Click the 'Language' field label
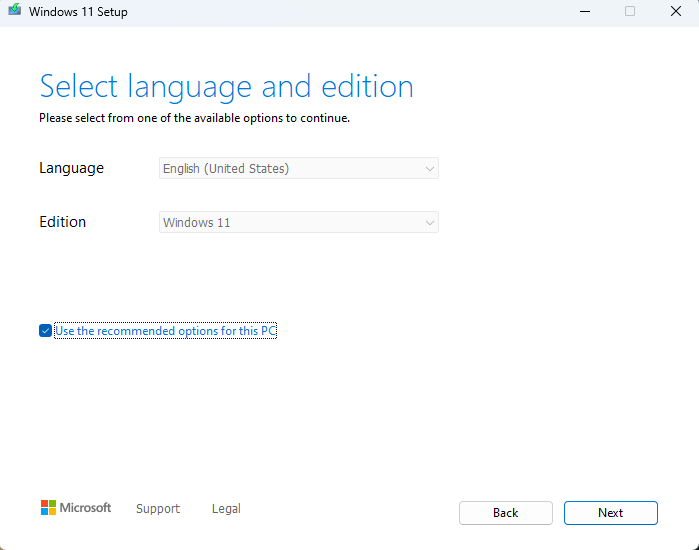The image size is (699, 550). tap(71, 168)
